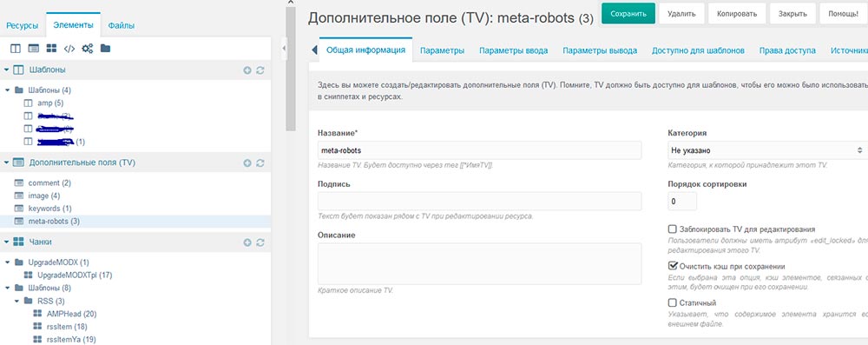Click the Копировать button
The image size is (868, 345).
pyautogui.click(x=737, y=14)
